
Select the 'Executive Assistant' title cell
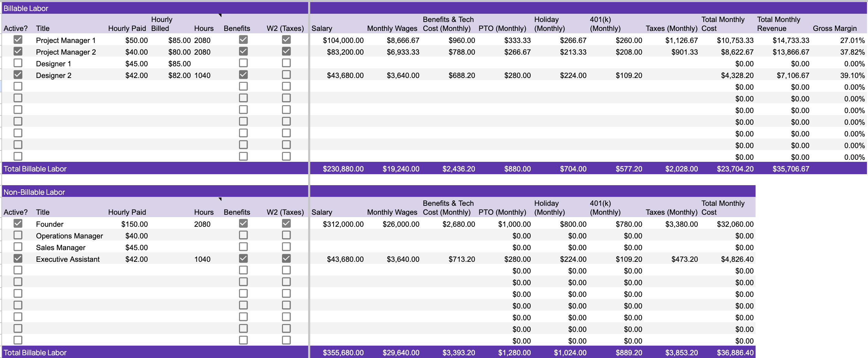coord(68,259)
